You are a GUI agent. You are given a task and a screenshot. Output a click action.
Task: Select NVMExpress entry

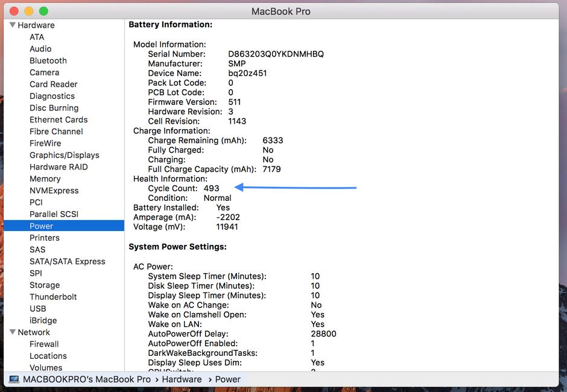click(54, 191)
